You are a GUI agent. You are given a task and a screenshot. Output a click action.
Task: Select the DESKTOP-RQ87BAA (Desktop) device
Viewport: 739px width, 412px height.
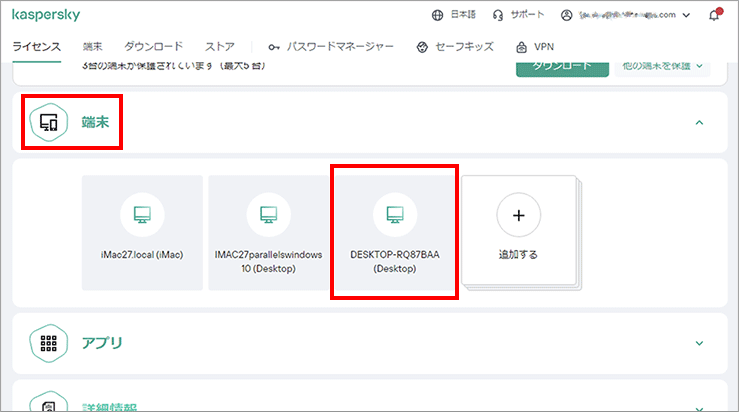(395, 233)
